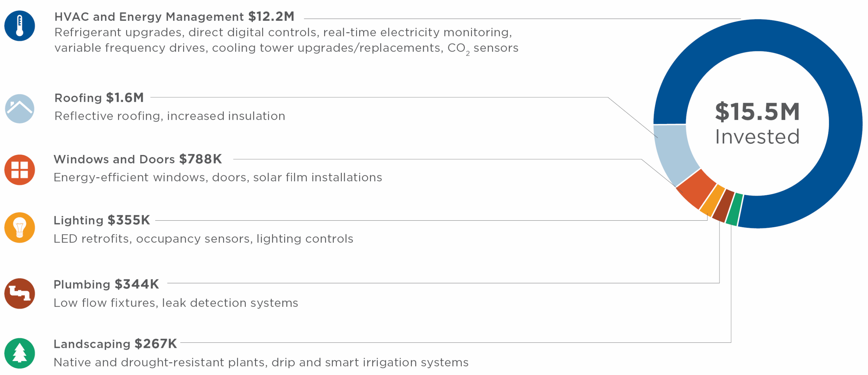868x375 pixels.
Task: Click the blue thermometer HVAC icon
Action: [x=20, y=26]
